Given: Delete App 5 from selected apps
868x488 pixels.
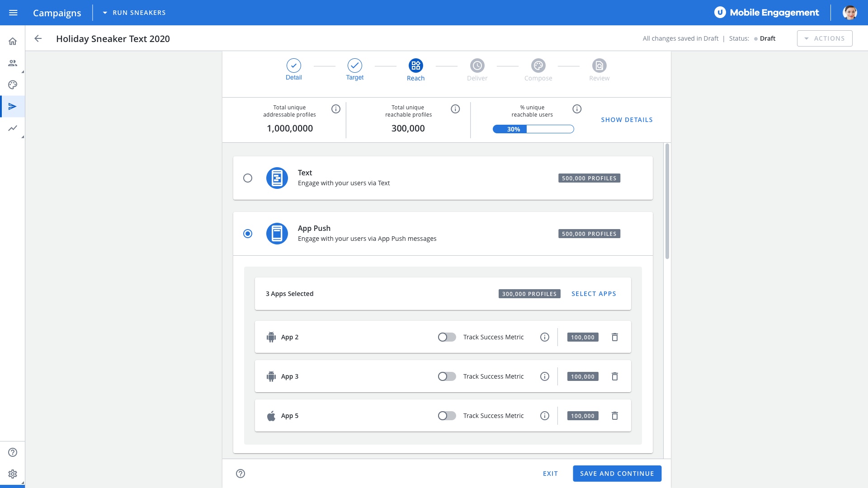Looking at the screenshot, I should (x=615, y=416).
